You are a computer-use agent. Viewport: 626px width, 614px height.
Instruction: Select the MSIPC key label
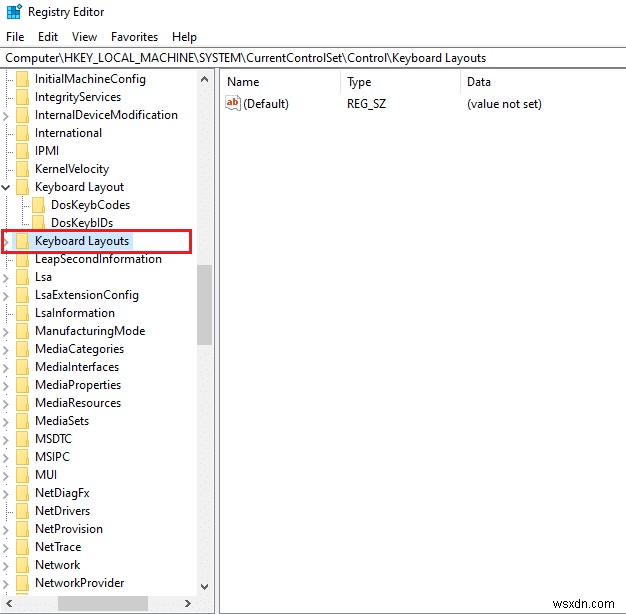click(x=52, y=457)
